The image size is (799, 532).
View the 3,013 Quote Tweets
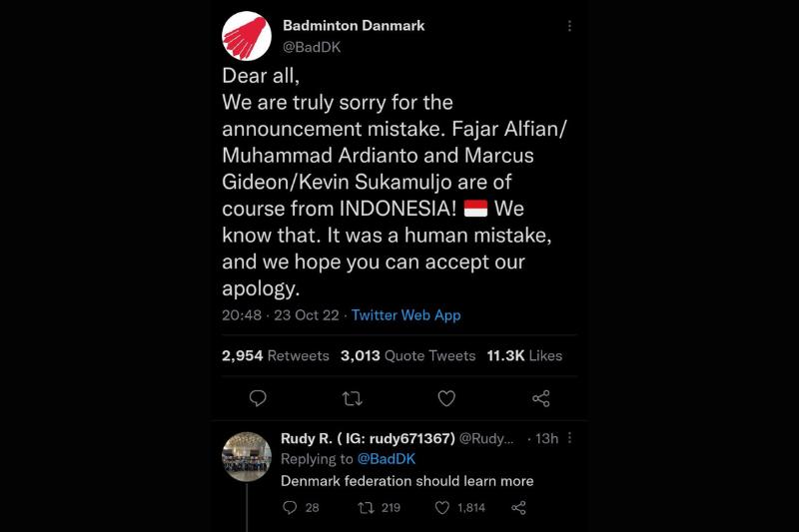tap(407, 355)
